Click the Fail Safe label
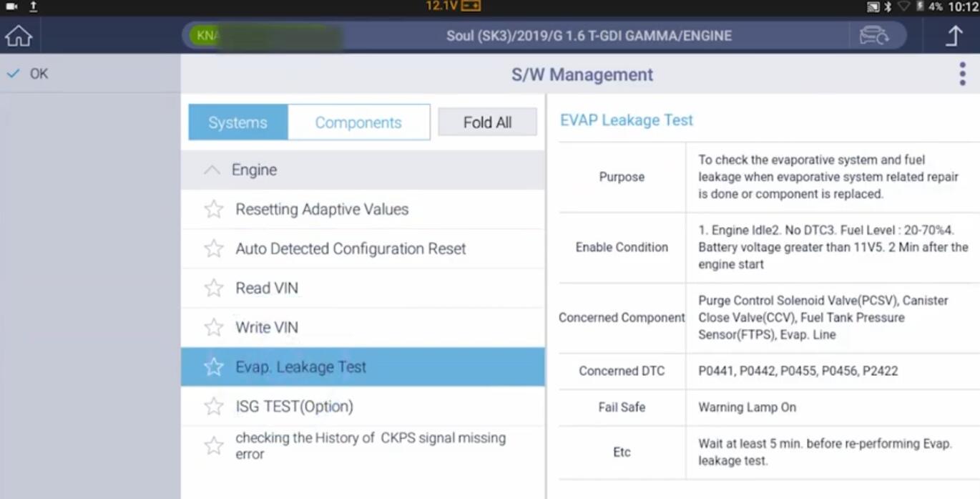The image size is (980, 499). [x=622, y=407]
